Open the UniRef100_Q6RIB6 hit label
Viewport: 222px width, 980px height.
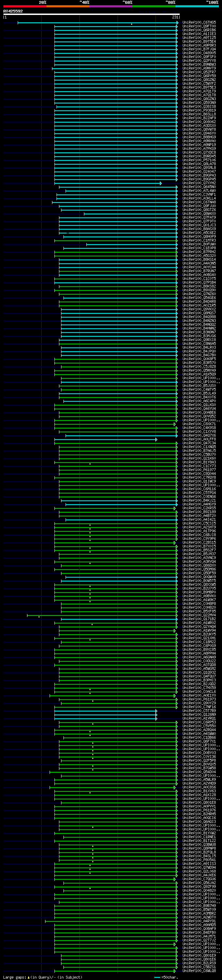[x=199, y=31]
